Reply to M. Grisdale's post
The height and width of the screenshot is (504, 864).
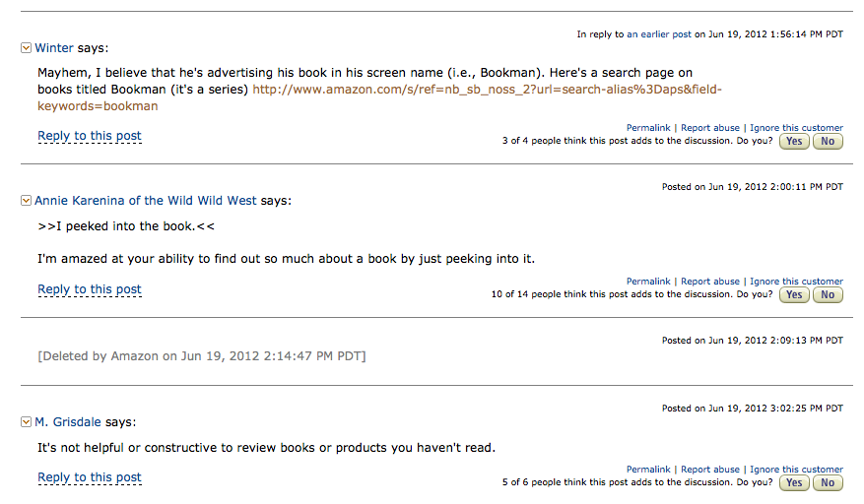(x=90, y=477)
